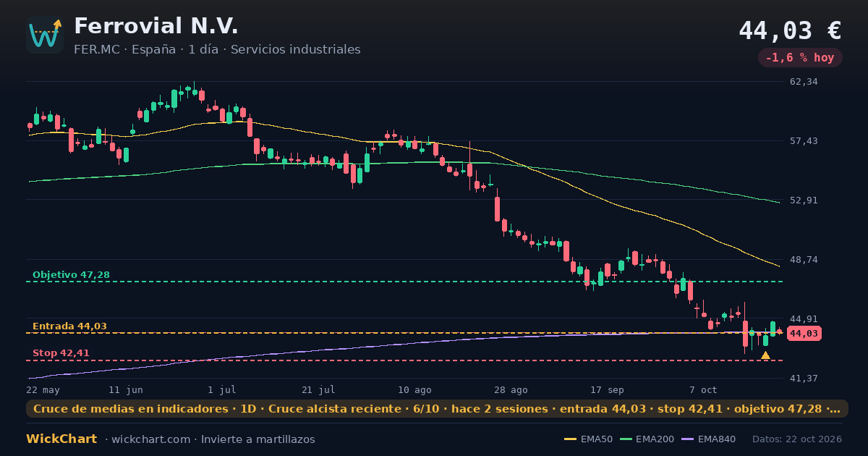The width and height of the screenshot is (868, 456).
Task: Open the wickchart.com link in footer
Action: [151, 439]
